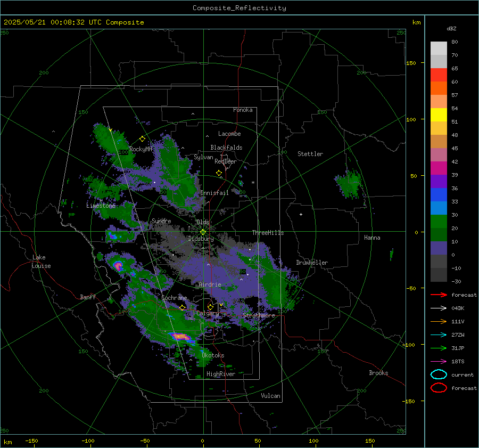Click the Airdrie label
The image size is (479, 448).
[x=210, y=284]
